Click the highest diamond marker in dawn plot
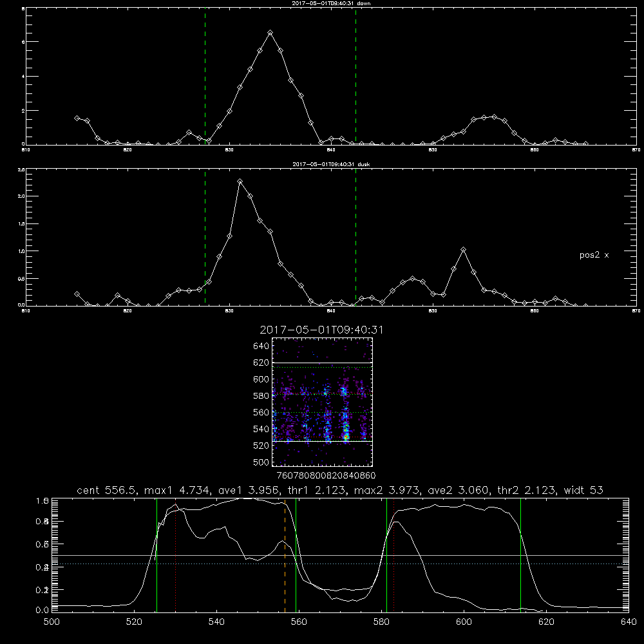The width and height of the screenshot is (644, 644). tap(270, 32)
